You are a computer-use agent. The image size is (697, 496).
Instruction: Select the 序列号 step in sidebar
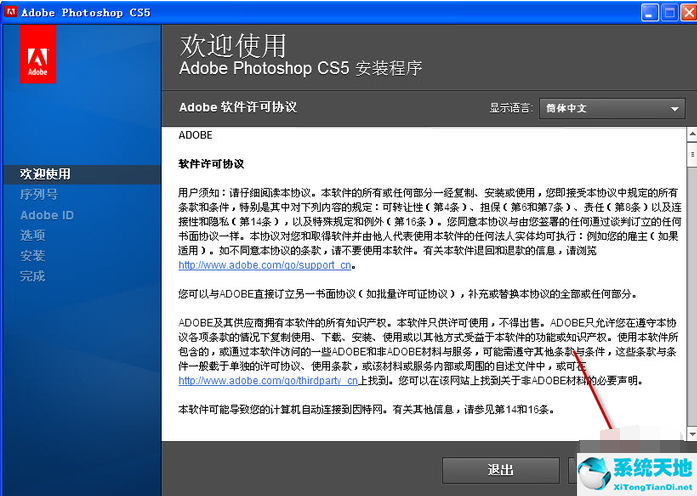click(39, 195)
